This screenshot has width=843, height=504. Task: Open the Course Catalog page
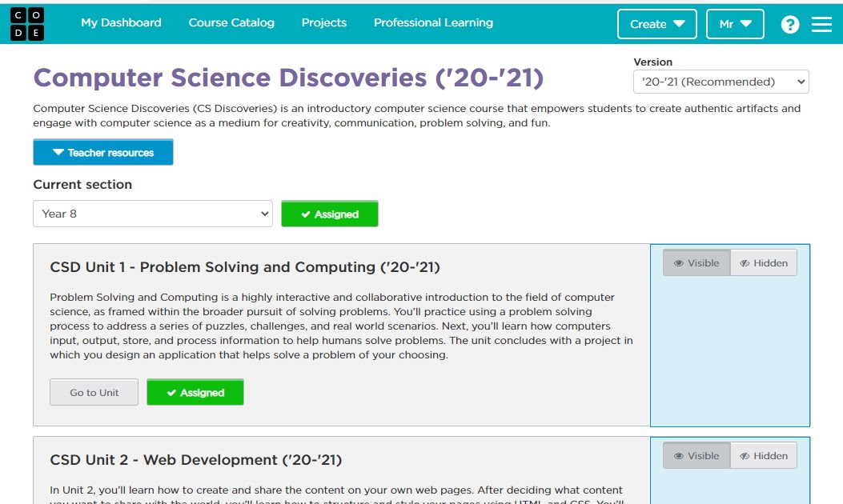click(231, 22)
